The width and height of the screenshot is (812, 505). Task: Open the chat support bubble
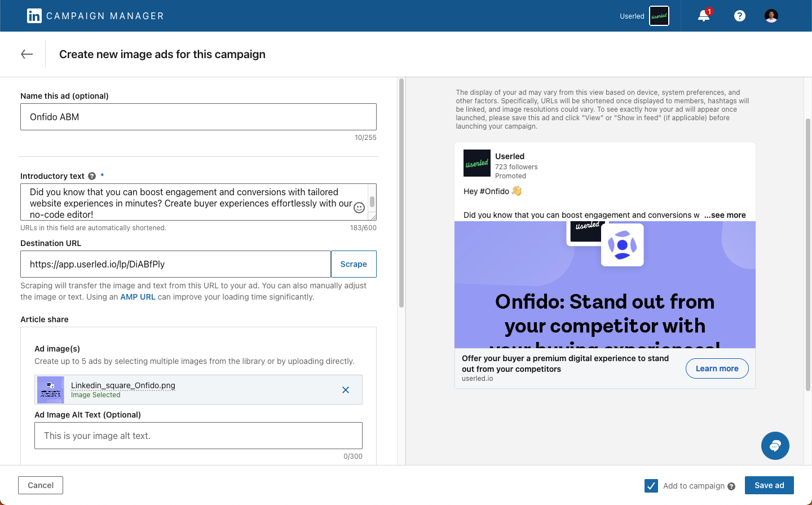[x=775, y=446]
